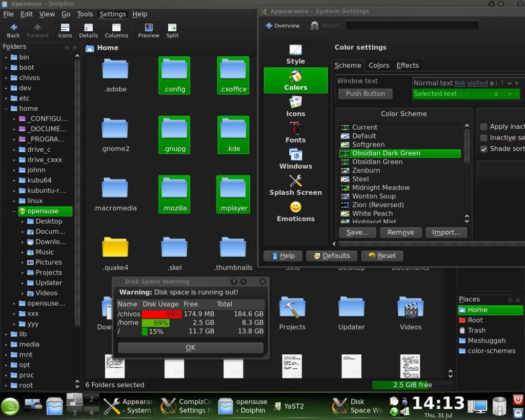Toggle the Preview toolbar button
The image size is (525, 420).
(149, 30)
